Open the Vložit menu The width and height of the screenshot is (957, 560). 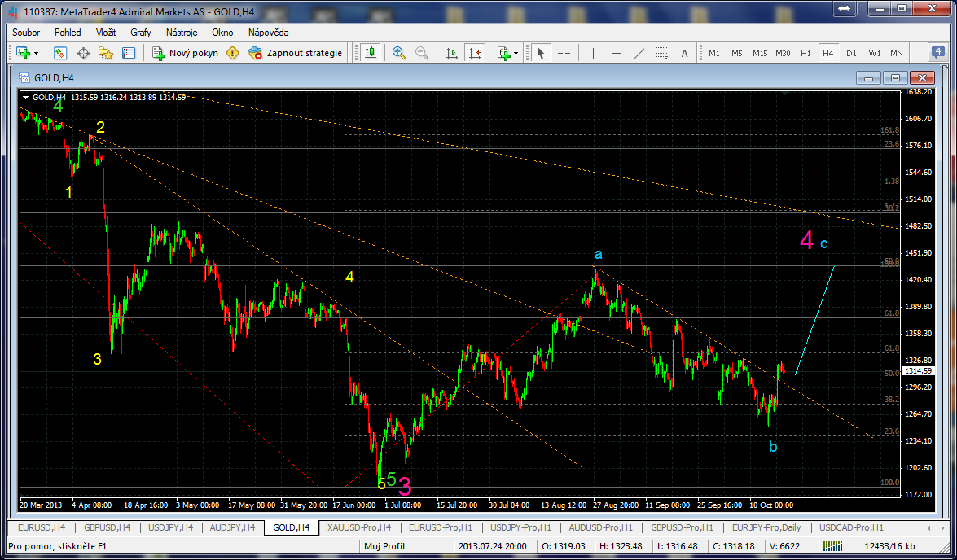[x=106, y=33]
